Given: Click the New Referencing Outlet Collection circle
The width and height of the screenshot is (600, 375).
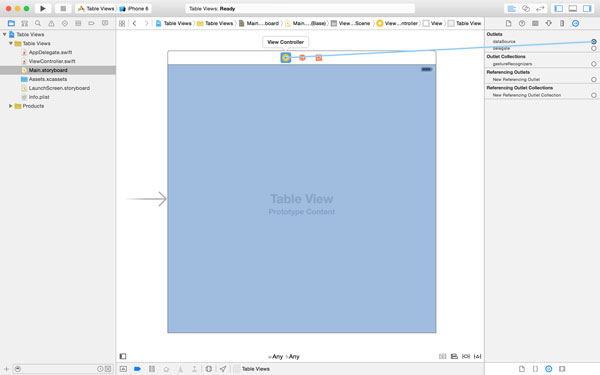Looking at the screenshot, I should (x=593, y=95).
